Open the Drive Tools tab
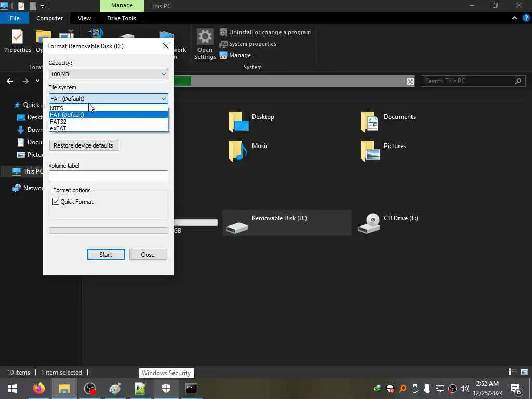This screenshot has height=399, width=532. tap(122, 18)
